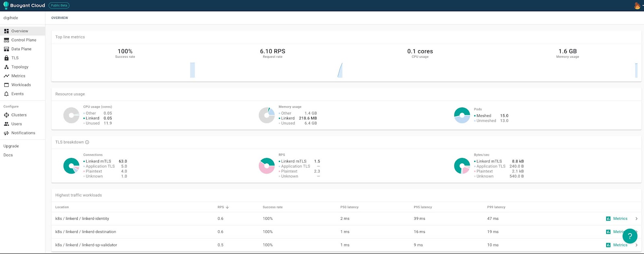Open the Docs link in sidebar
644x254 pixels.
[8, 155]
